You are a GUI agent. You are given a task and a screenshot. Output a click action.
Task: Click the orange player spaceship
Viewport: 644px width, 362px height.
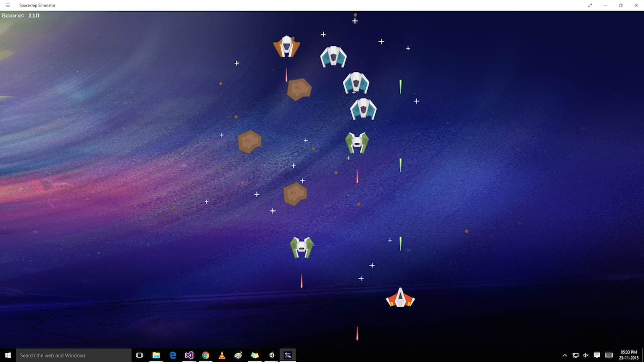click(x=400, y=298)
